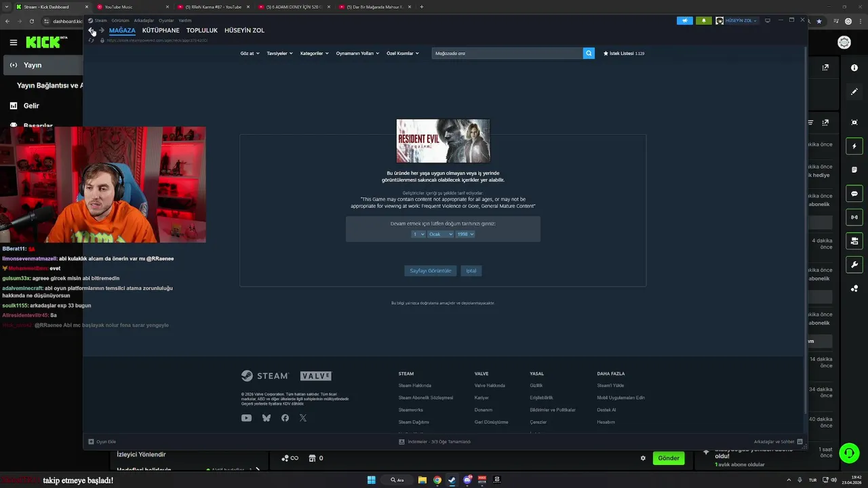Click Resident Evil Requiem thumbnail

pyautogui.click(x=443, y=141)
